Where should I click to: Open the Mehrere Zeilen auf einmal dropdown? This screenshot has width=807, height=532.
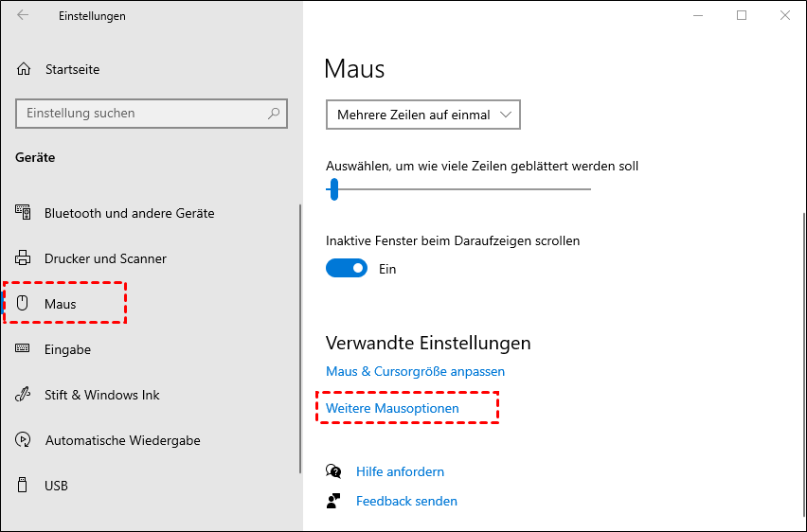(422, 115)
